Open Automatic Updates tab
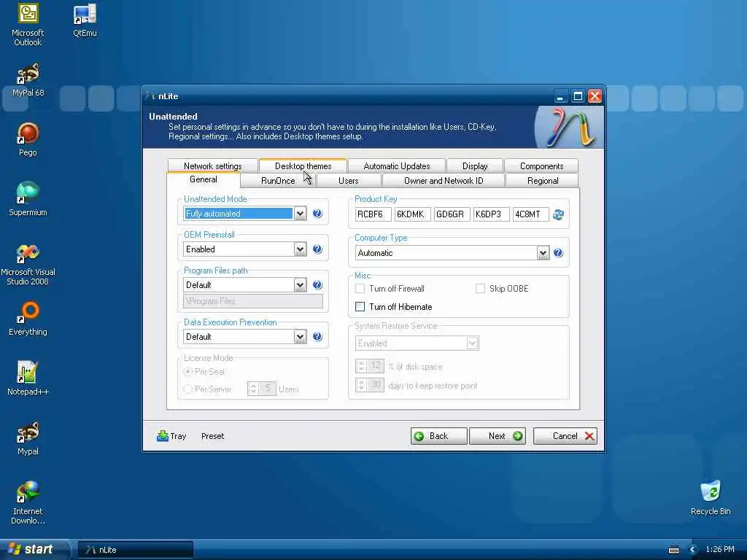This screenshot has height=560, width=747. point(397,166)
